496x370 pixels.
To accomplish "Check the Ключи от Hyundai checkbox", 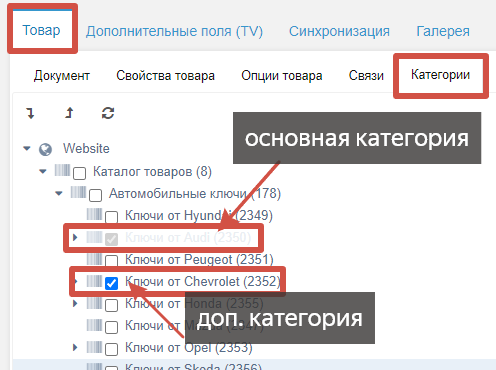I will [111, 217].
